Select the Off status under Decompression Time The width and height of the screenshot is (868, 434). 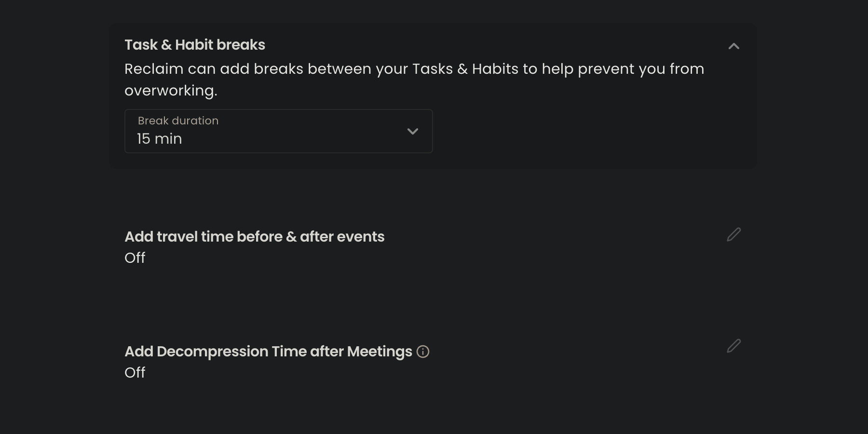135,373
